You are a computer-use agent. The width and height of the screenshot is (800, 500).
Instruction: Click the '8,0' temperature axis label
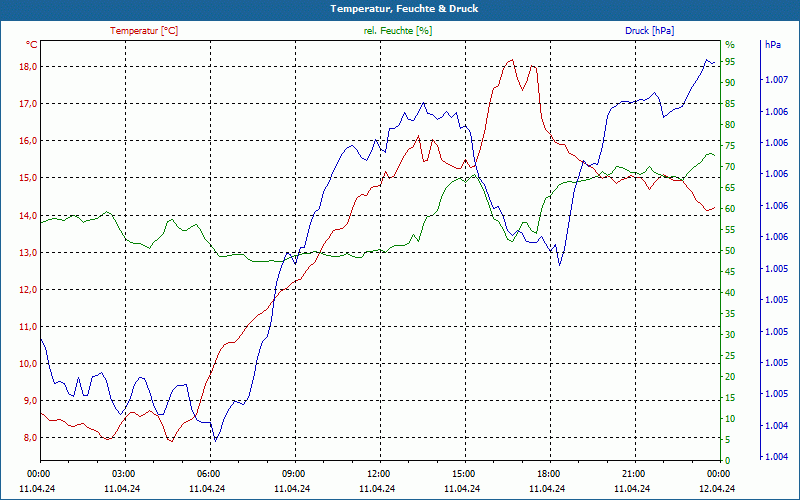point(30,438)
